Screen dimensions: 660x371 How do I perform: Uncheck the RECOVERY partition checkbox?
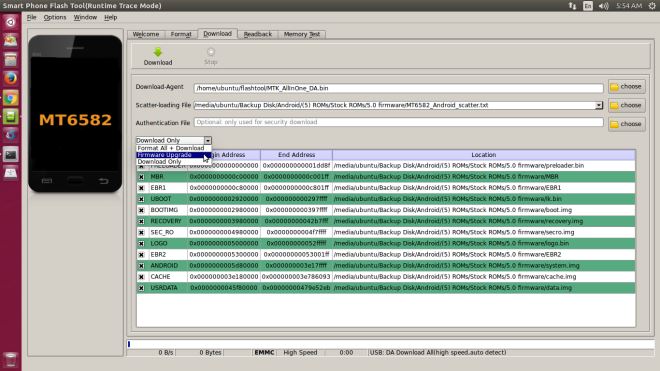tap(141, 222)
